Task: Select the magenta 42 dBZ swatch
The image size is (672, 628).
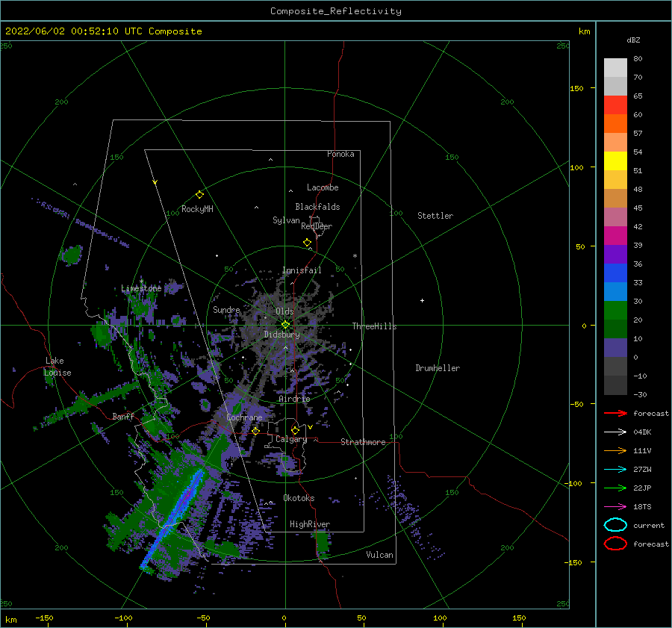Action: (x=615, y=236)
